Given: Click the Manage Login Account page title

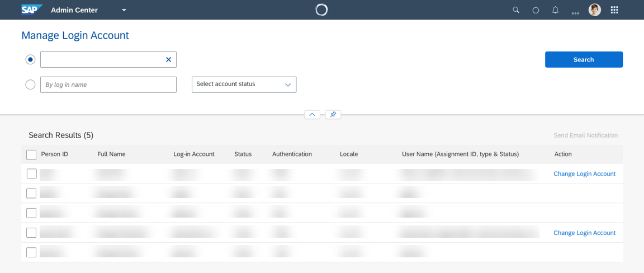Looking at the screenshot, I should click(x=75, y=35).
